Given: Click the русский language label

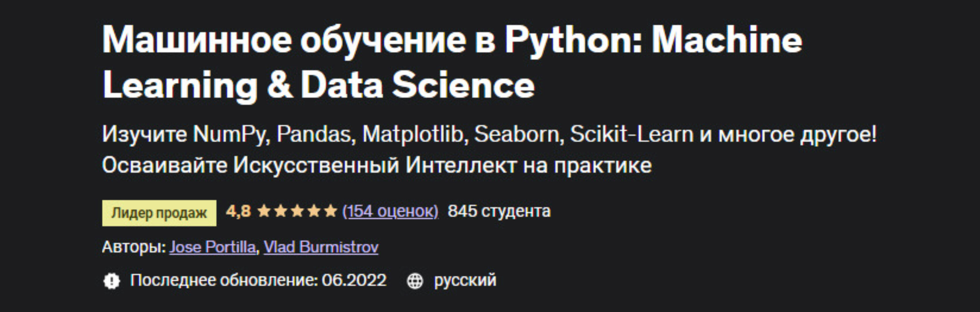Looking at the screenshot, I should (x=465, y=281).
